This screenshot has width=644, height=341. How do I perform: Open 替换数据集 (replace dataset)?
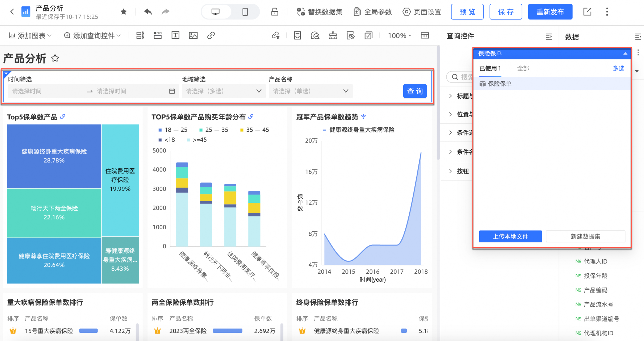319,12
